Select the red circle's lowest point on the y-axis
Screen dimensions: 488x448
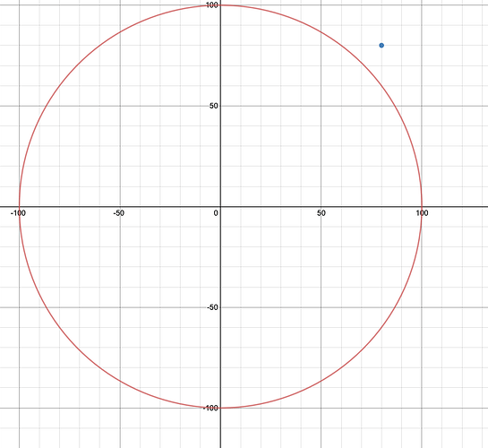pos(220,408)
